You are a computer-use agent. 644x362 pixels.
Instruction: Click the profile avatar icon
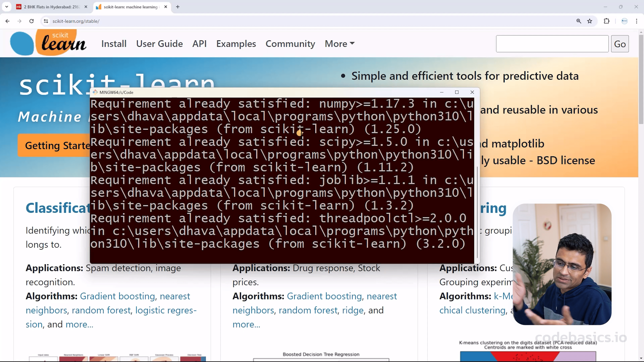[624, 21]
